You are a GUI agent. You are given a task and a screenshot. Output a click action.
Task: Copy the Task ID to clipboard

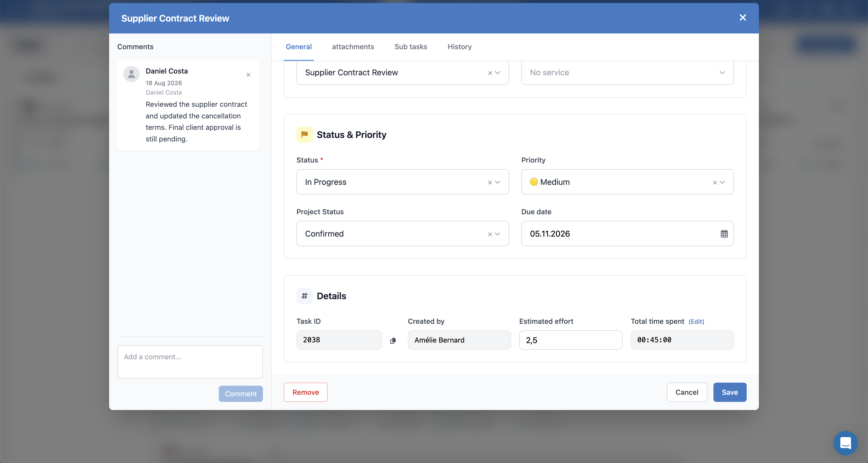393,341
